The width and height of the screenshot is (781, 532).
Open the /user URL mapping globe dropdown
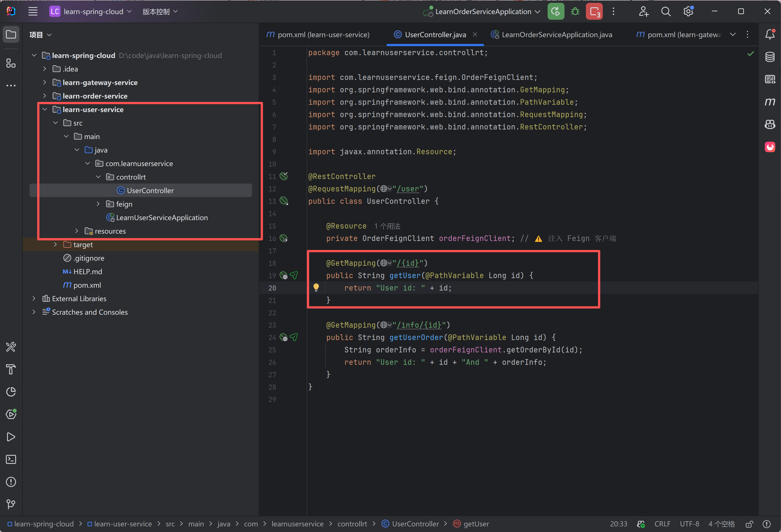pos(386,189)
